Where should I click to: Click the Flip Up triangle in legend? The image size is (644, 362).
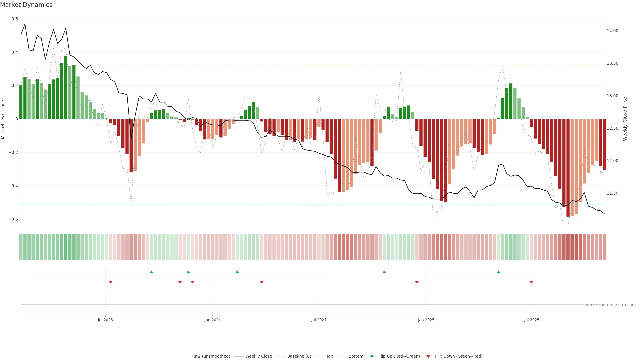[372, 356]
